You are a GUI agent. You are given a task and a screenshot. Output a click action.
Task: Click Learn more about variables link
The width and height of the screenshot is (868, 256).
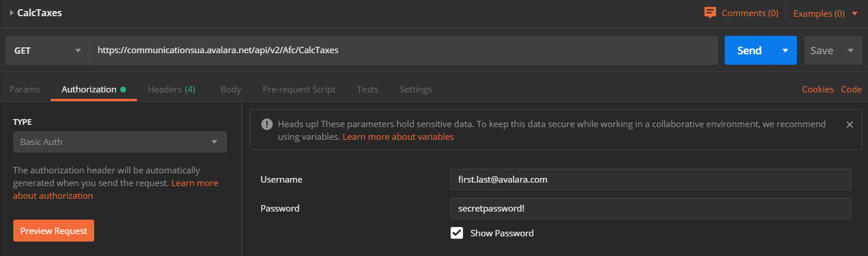398,137
